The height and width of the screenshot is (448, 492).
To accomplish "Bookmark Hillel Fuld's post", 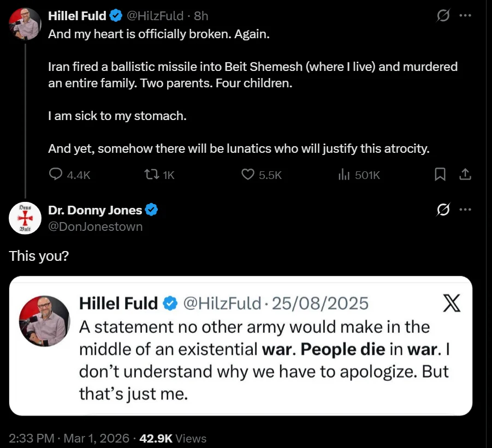I will pos(440,175).
